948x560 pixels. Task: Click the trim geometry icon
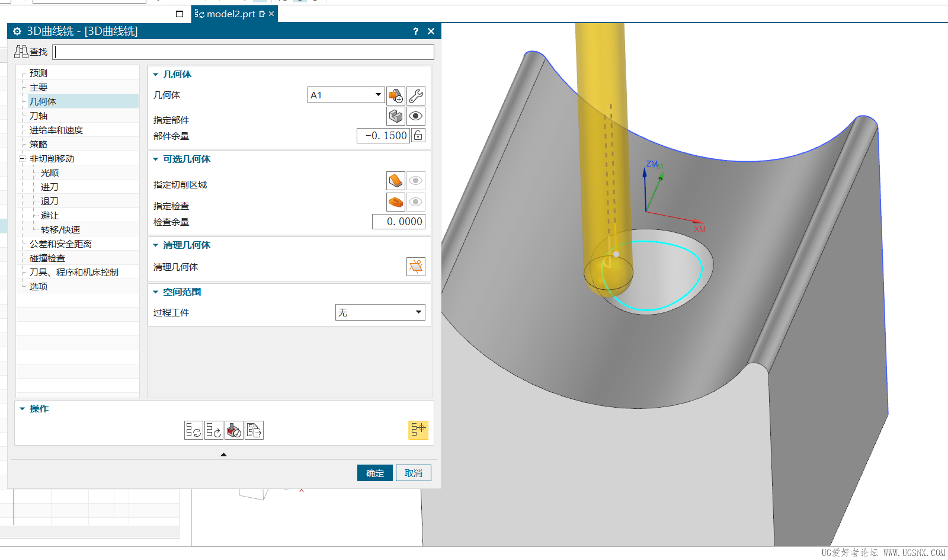(416, 267)
